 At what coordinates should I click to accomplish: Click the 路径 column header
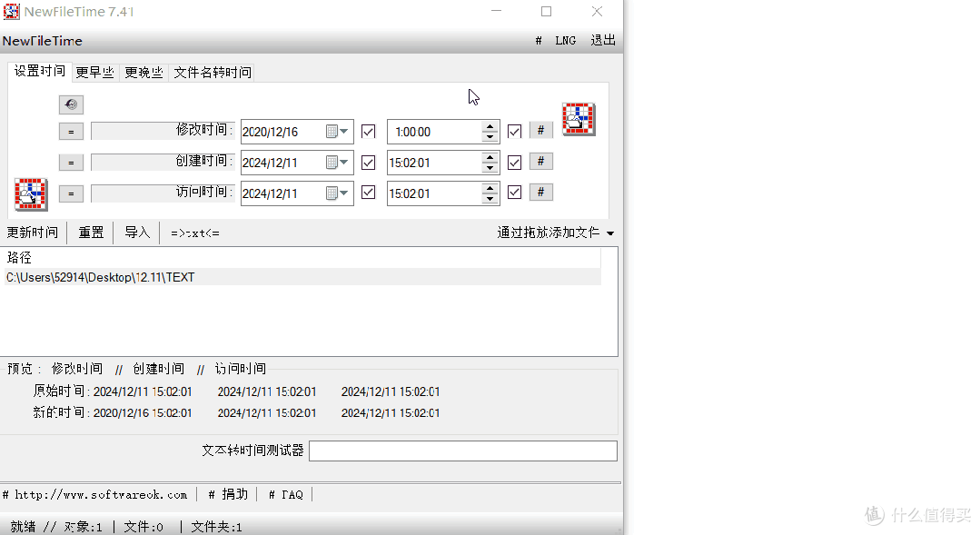point(303,257)
